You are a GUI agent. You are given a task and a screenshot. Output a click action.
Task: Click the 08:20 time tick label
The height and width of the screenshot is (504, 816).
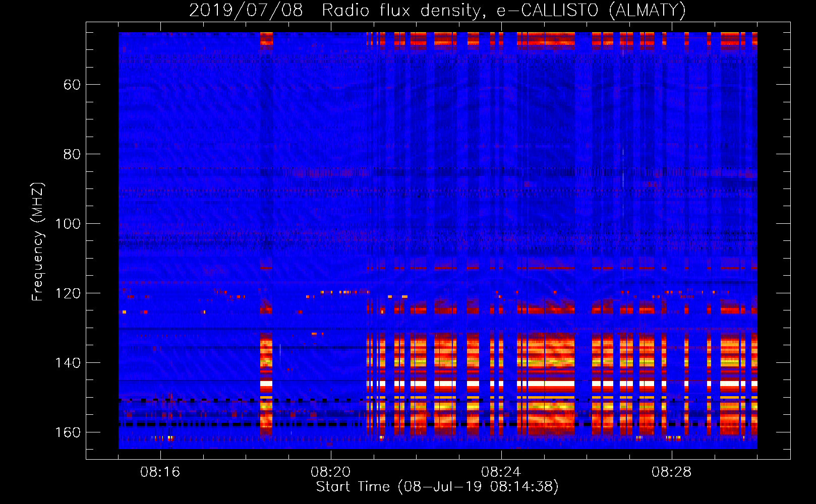(330, 472)
